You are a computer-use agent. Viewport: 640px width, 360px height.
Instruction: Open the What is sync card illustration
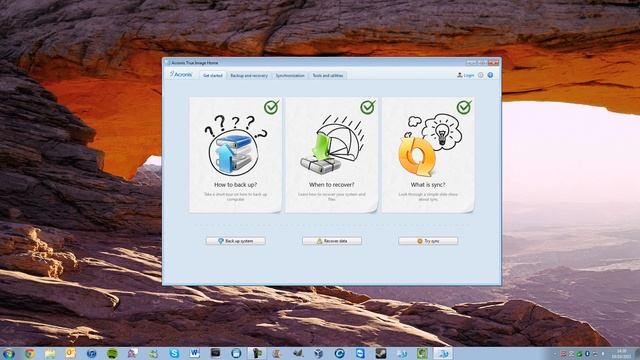coord(429,145)
